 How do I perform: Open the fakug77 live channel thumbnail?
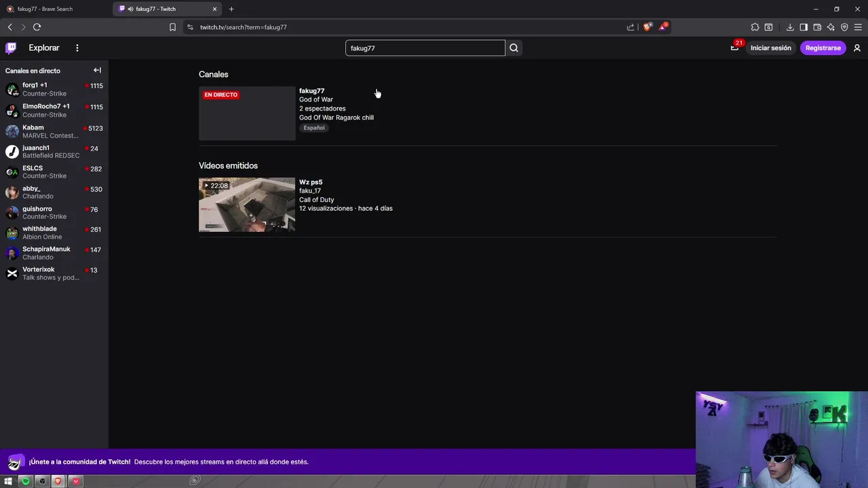pyautogui.click(x=247, y=113)
